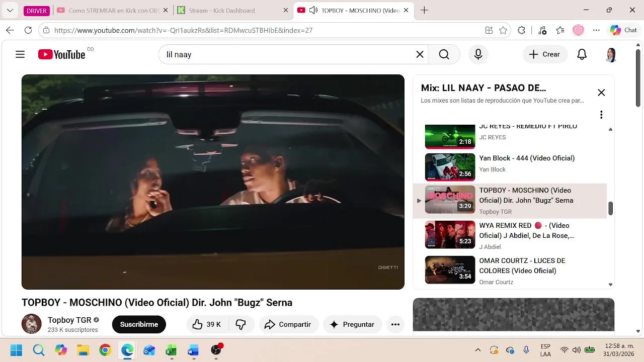Image resolution: width=644 pixels, height=362 pixels.
Task: Open Windows taskbar search
Action: (x=38, y=350)
